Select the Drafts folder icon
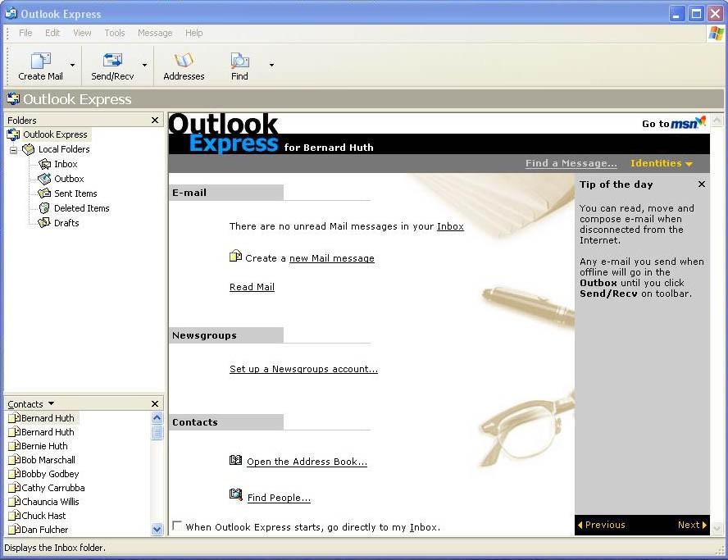Image resolution: width=728 pixels, height=560 pixels. coord(44,223)
